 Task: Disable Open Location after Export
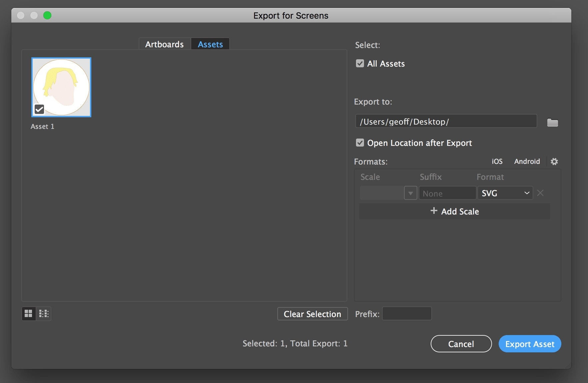pos(359,143)
